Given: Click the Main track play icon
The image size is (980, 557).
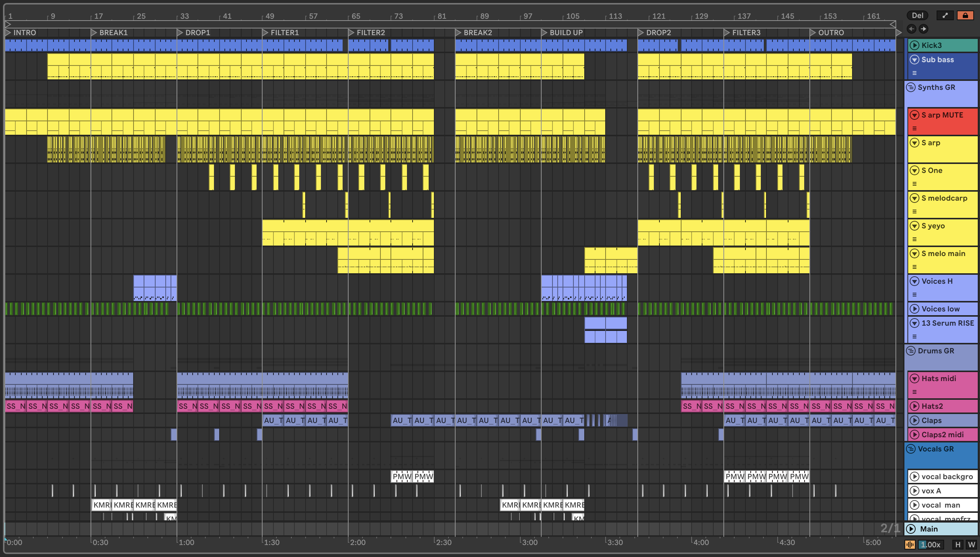Looking at the screenshot, I should click(911, 529).
